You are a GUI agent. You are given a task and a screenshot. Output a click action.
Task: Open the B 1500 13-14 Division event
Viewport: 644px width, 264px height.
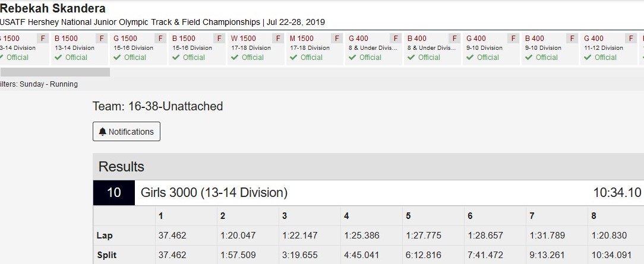tap(80, 49)
